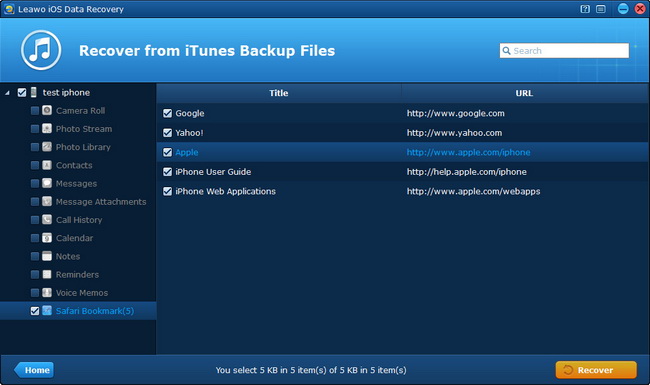Click the Camera Roll icon in sidebar
This screenshot has height=385, width=650.
(47, 111)
